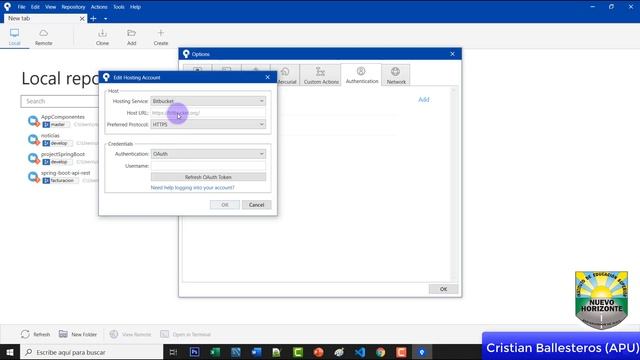Open a new tab with plus icon
The height and width of the screenshot is (360, 640).
93,18
